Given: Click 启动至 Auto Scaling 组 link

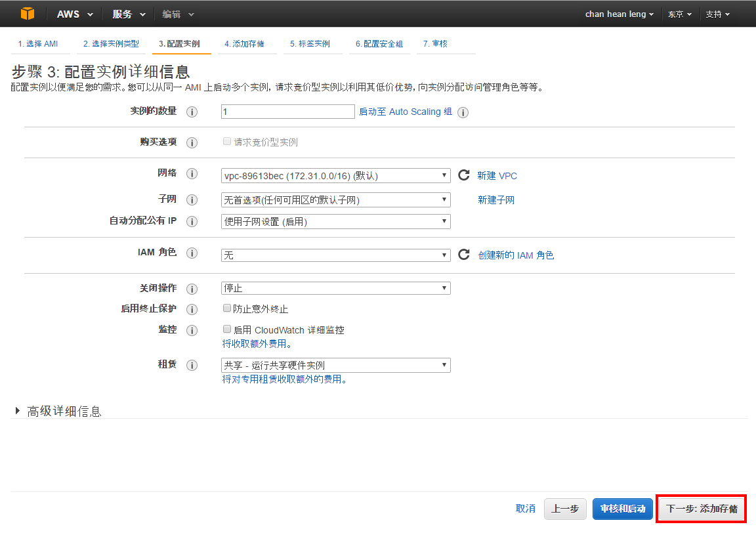Looking at the screenshot, I should pos(406,112).
